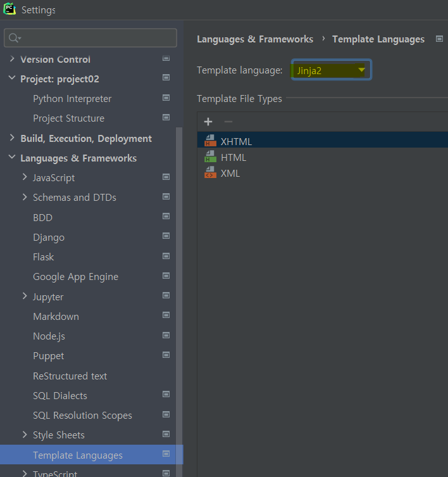Click project-level icon beside Flask
This screenshot has height=477, width=448.
pos(166,256)
